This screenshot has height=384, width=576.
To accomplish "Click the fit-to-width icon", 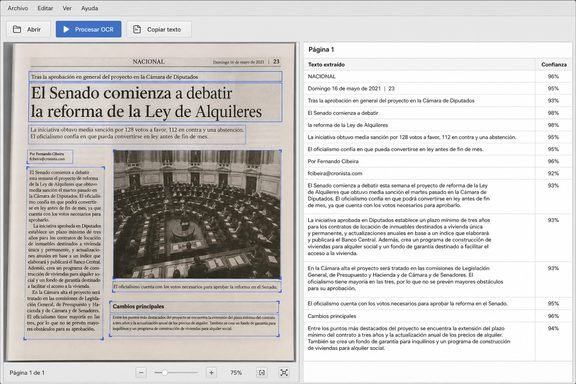I will (x=262, y=373).
